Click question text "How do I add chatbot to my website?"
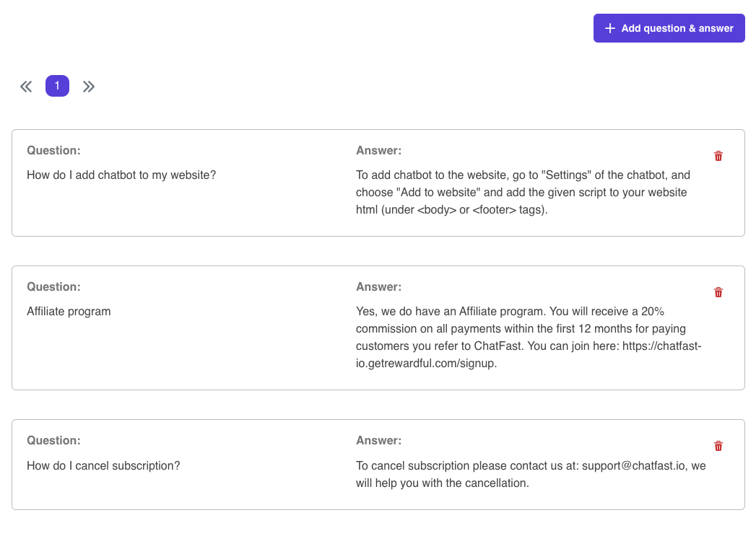Image resolution: width=756 pixels, height=549 pixels. 121,175
